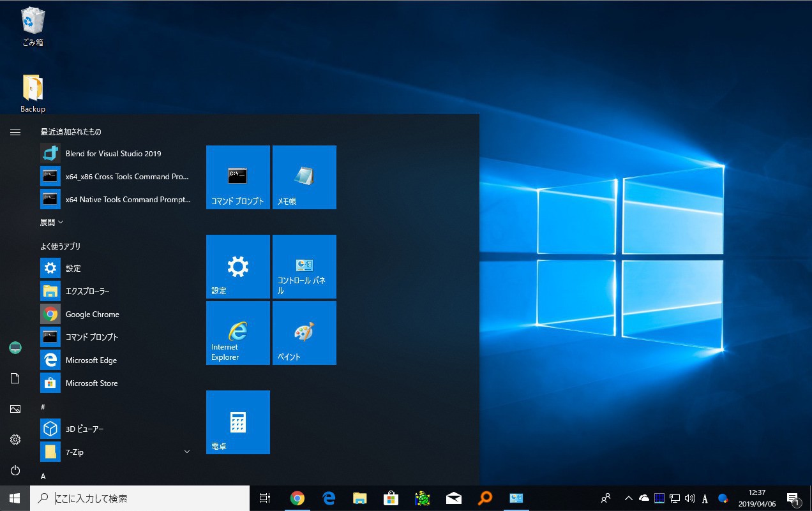
Task: Expand the Start hamburger menu
Action: (x=15, y=132)
